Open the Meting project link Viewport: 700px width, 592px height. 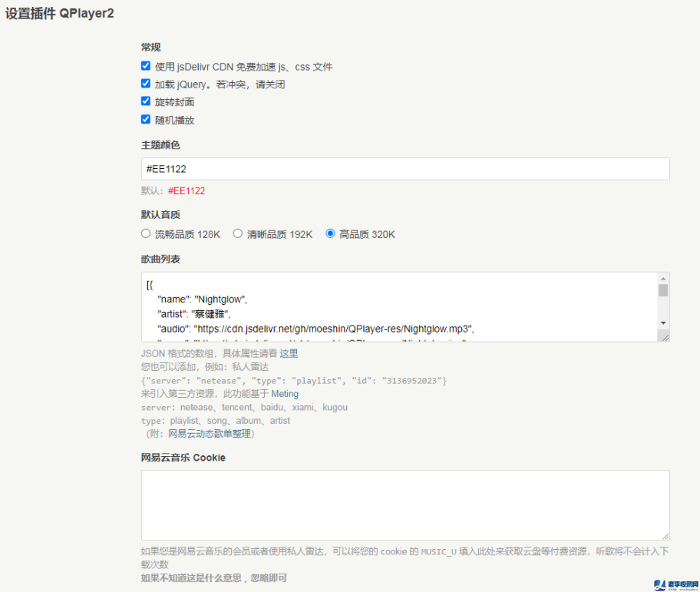pyautogui.click(x=285, y=394)
